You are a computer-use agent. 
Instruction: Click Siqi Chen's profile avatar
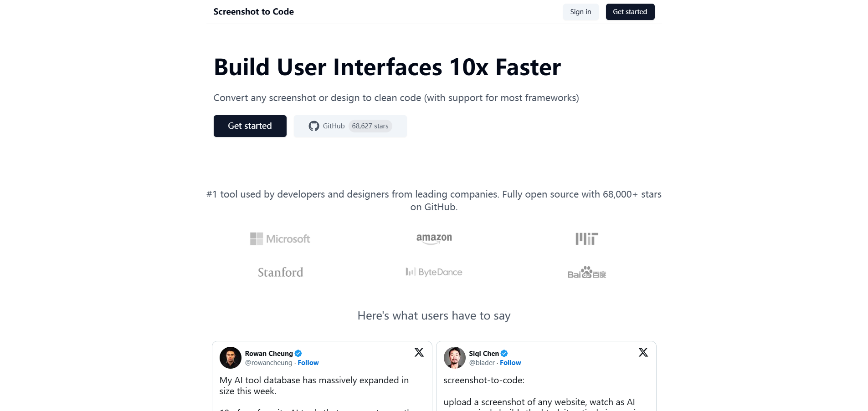coord(454,358)
